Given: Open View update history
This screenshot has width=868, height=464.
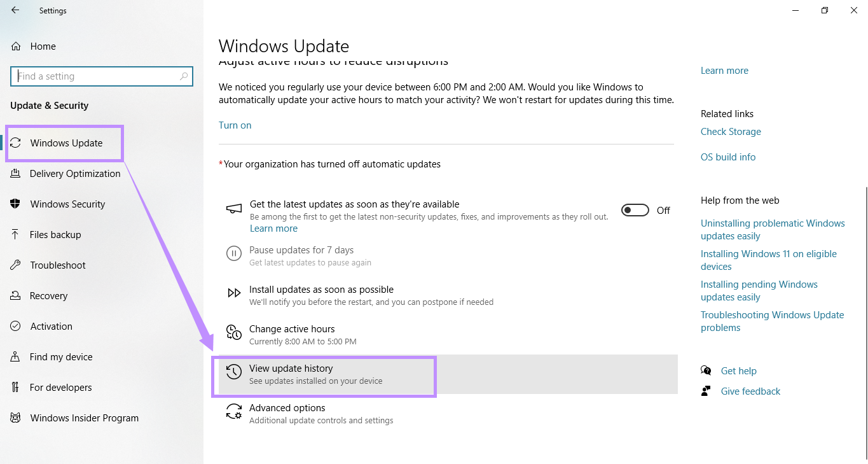Looking at the screenshot, I should click(291, 368).
